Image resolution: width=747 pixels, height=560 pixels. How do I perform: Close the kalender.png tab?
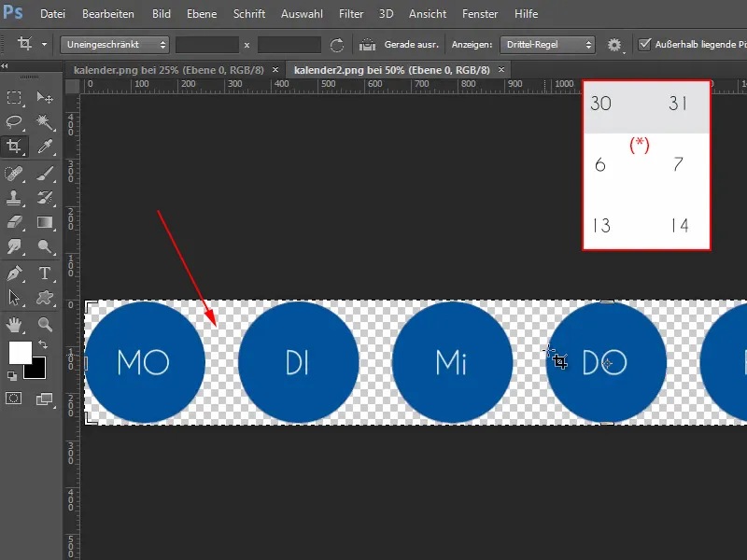coord(275,70)
